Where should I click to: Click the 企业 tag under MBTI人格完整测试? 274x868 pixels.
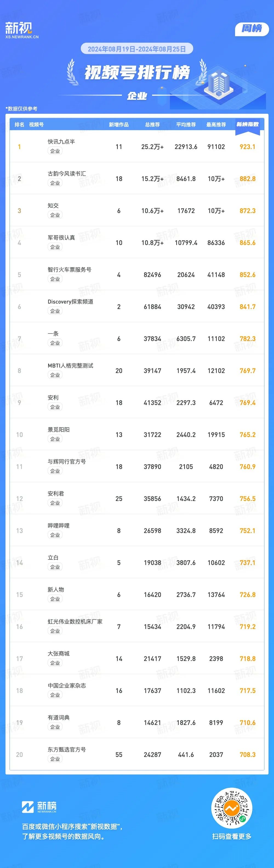click(x=55, y=375)
